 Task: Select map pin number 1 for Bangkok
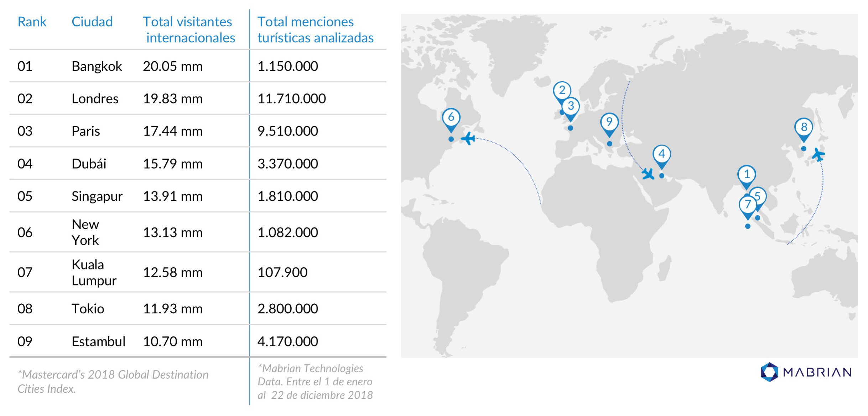click(x=746, y=175)
